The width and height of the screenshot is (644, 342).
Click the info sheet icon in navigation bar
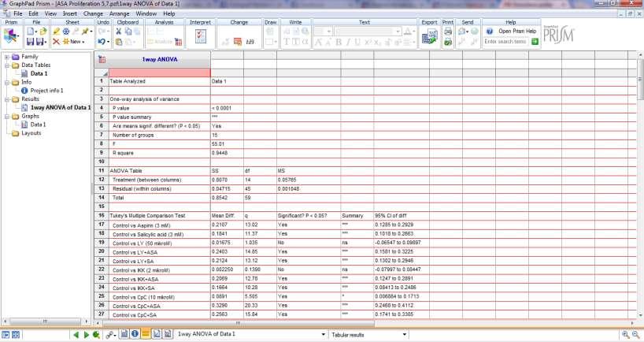135,334
